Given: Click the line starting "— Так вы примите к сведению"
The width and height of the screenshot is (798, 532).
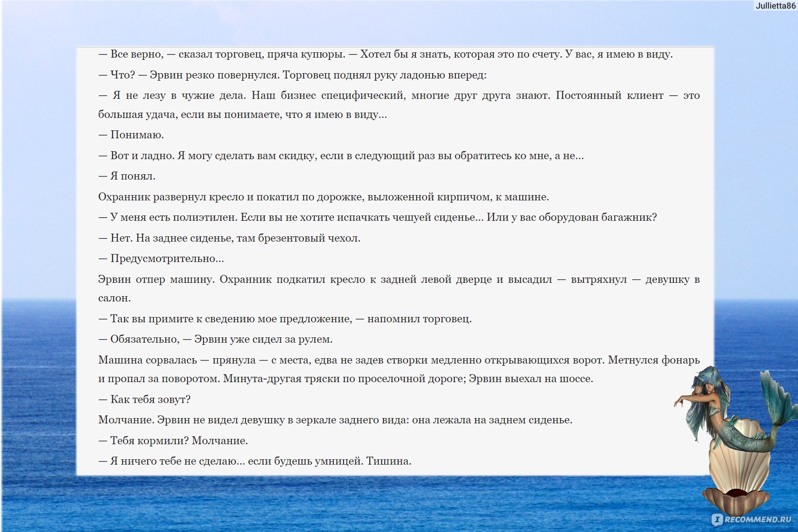Looking at the screenshot, I should [285, 319].
